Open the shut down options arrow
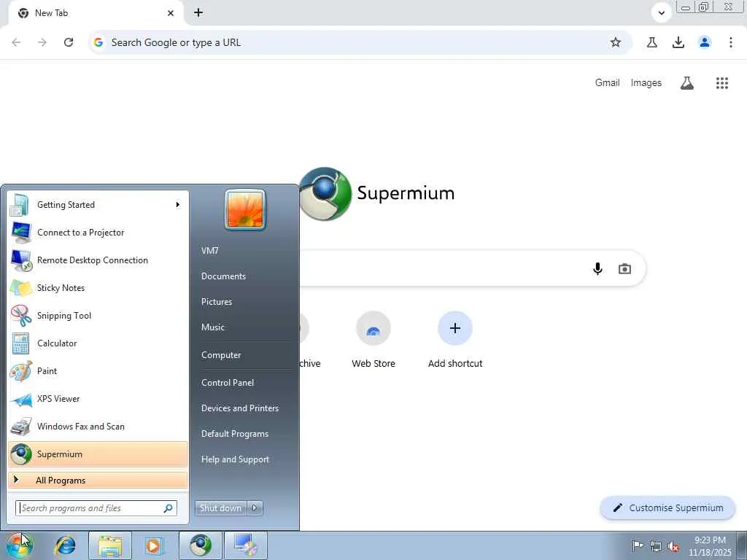This screenshot has width=747, height=560. (255, 508)
